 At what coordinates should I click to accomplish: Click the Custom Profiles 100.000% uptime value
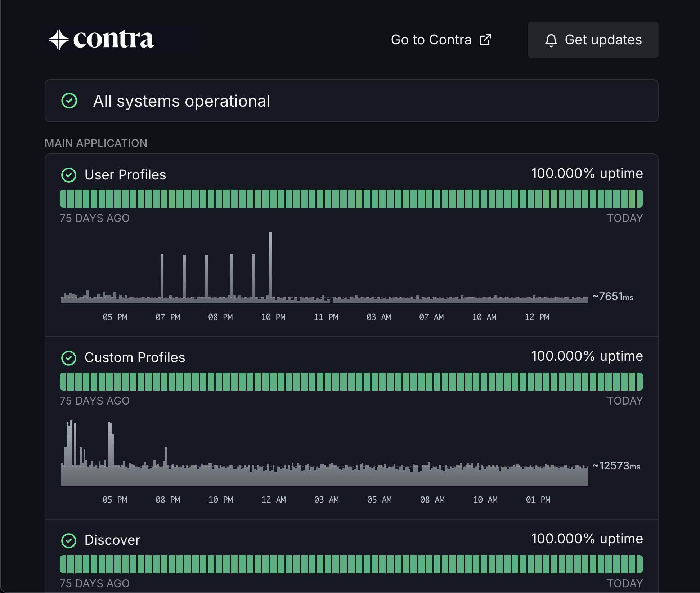(587, 356)
